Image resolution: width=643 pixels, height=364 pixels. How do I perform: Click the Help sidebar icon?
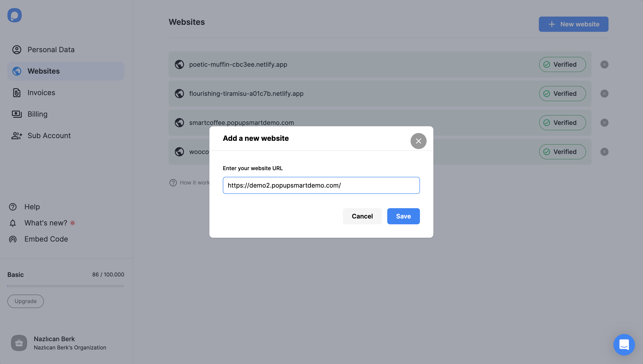13,206
